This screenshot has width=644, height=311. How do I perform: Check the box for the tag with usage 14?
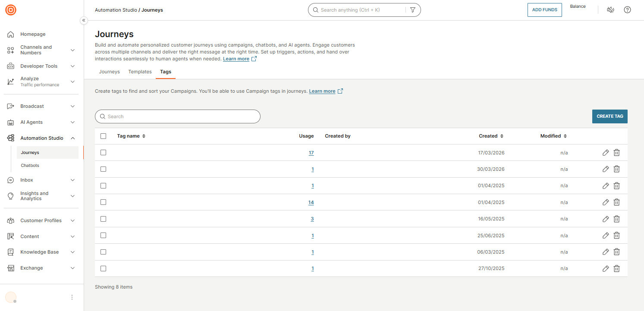(x=103, y=202)
